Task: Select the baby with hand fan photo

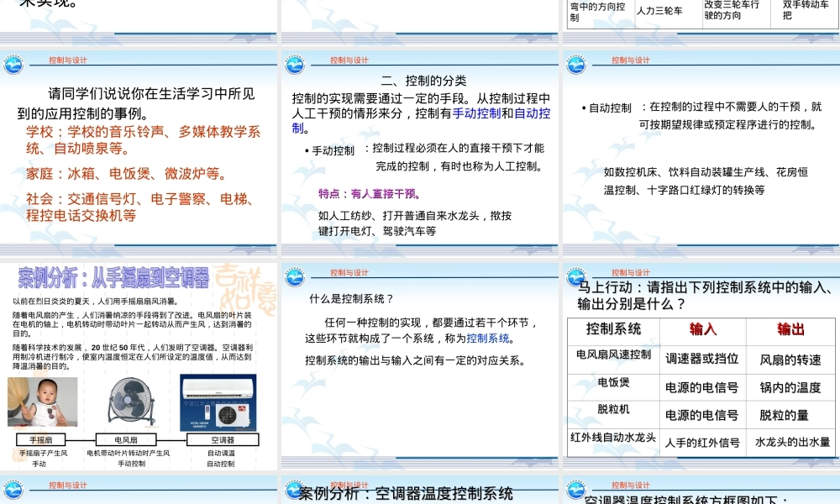Action: point(42,402)
